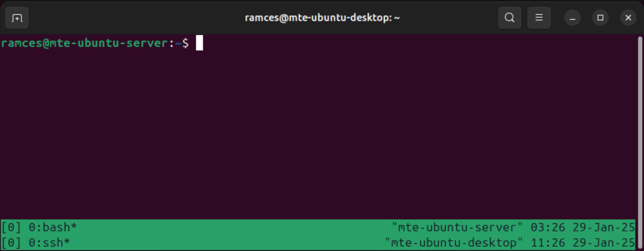
Task: Click the [0] session label beside 0:bash*
Action: [x=11, y=227]
